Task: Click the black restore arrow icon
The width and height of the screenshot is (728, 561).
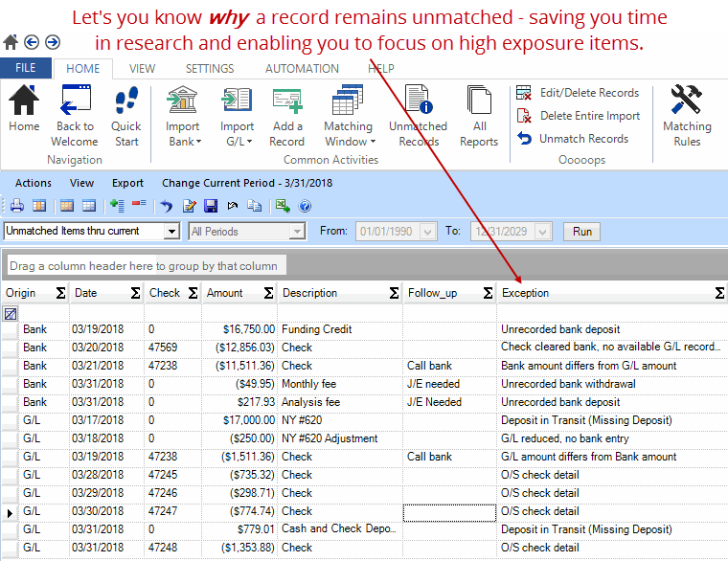Action: pos(233,205)
